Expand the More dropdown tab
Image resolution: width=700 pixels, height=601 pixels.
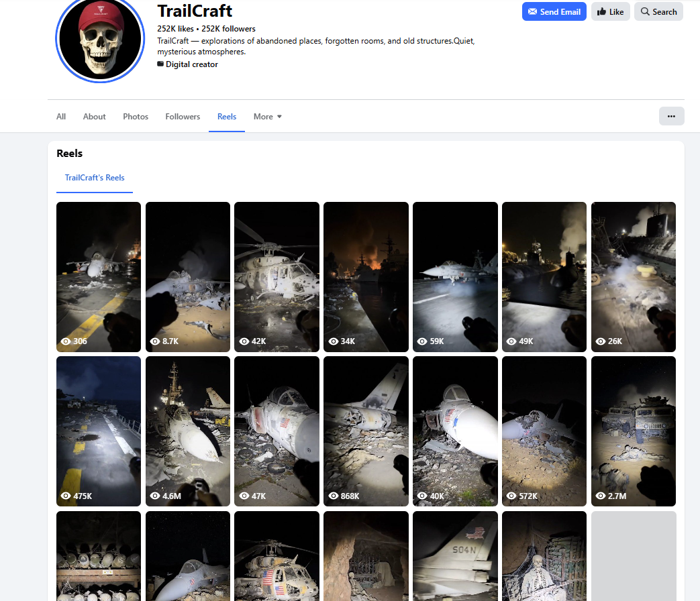267,117
